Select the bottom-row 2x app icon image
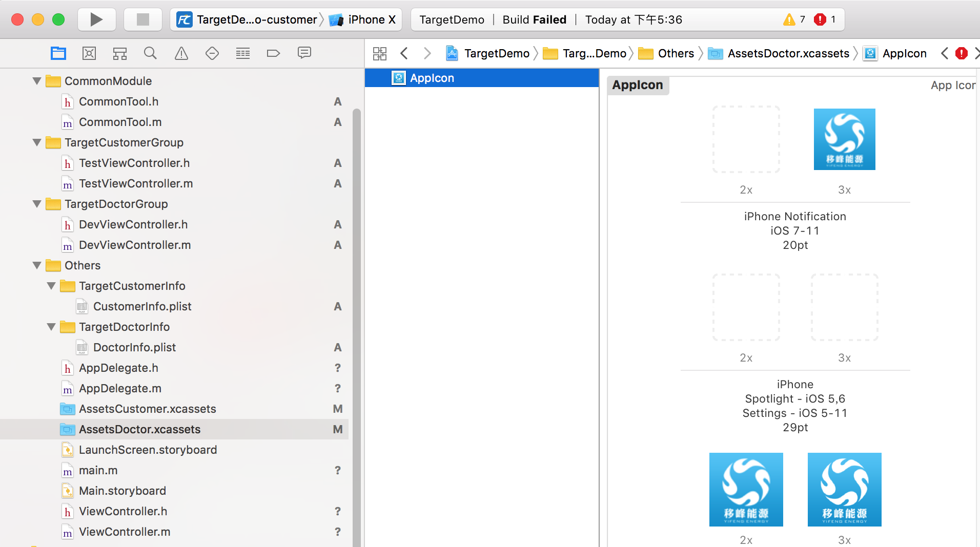Viewport: 980px width, 547px height. (x=746, y=490)
